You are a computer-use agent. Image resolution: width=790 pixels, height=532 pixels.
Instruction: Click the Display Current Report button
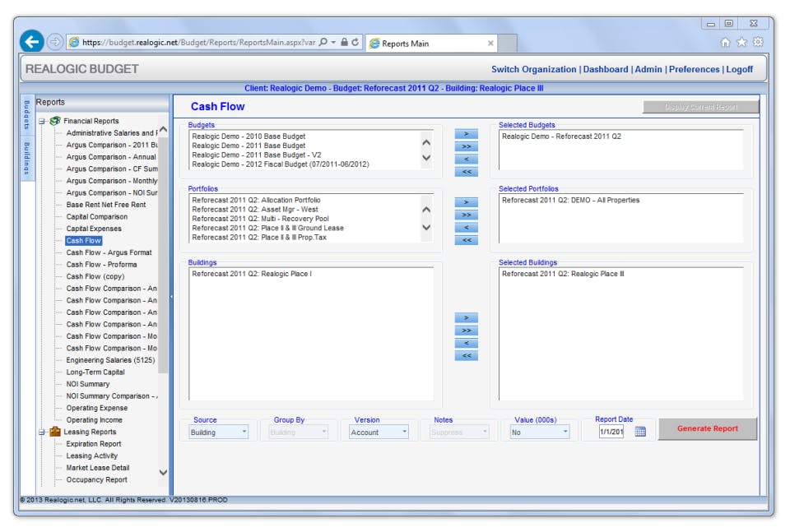click(x=700, y=107)
